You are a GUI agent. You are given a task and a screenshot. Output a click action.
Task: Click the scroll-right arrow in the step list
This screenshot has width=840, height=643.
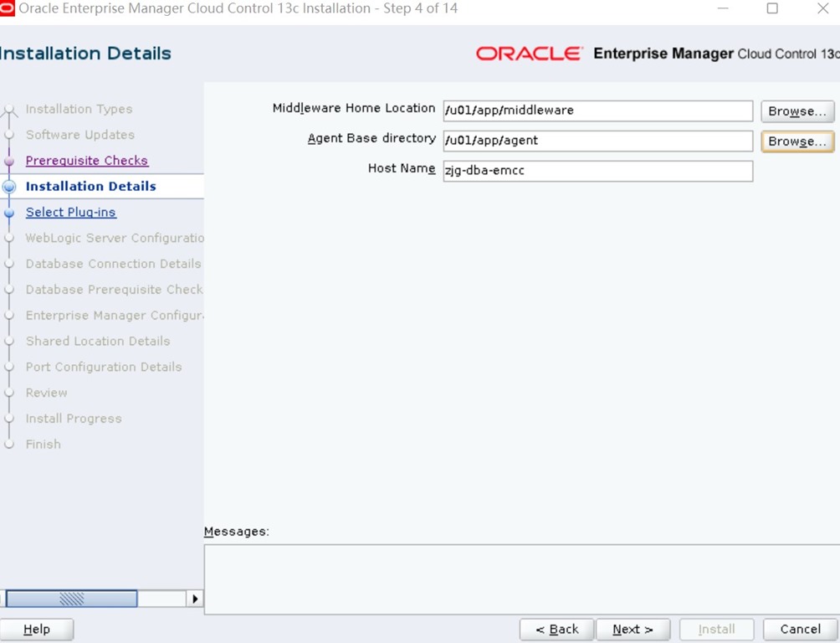(x=195, y=599)
